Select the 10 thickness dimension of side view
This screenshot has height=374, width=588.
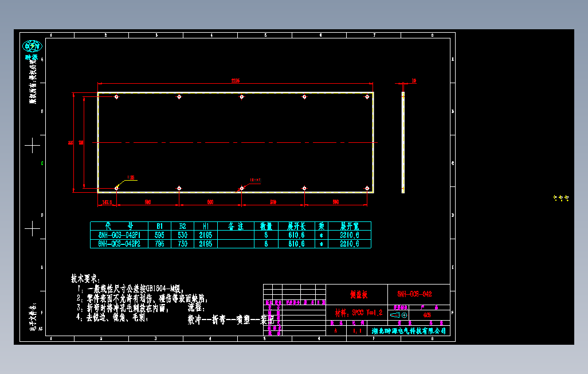coord(414,81)
